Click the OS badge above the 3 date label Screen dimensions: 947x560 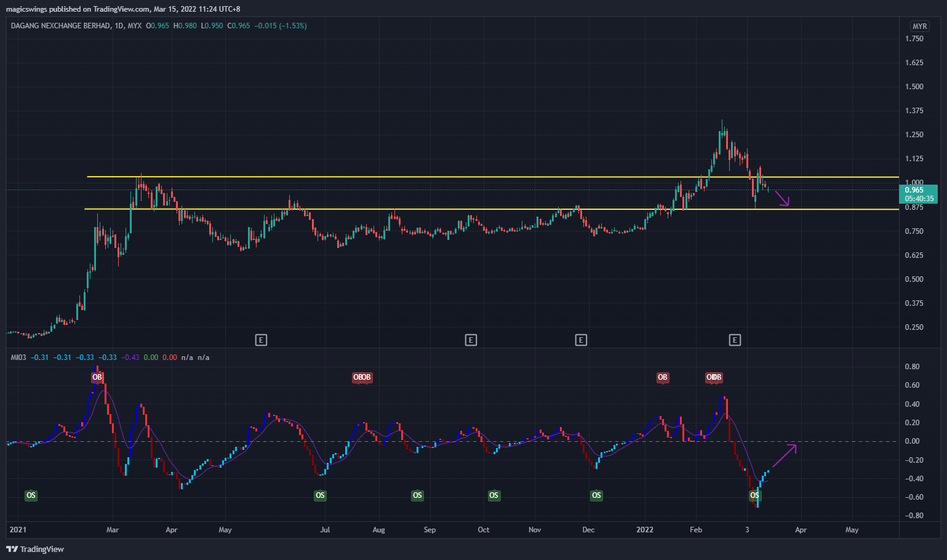click(754, 495)
